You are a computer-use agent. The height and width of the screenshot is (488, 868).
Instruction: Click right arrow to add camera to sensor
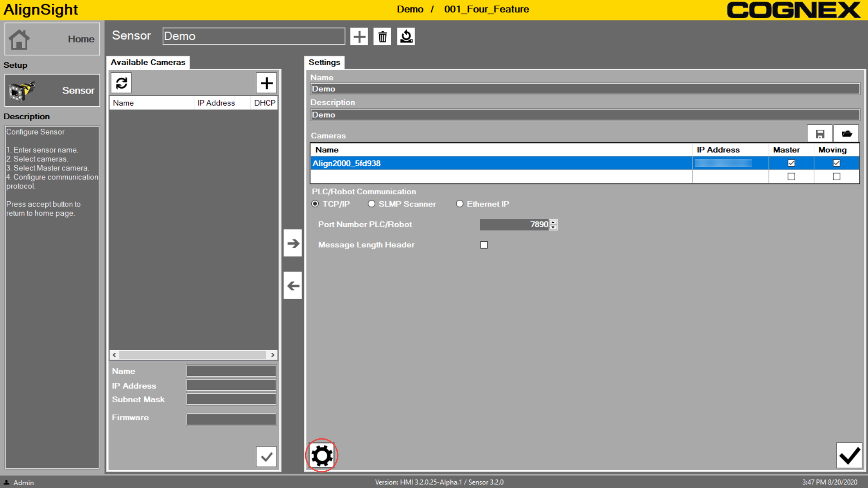click(293, 244)
